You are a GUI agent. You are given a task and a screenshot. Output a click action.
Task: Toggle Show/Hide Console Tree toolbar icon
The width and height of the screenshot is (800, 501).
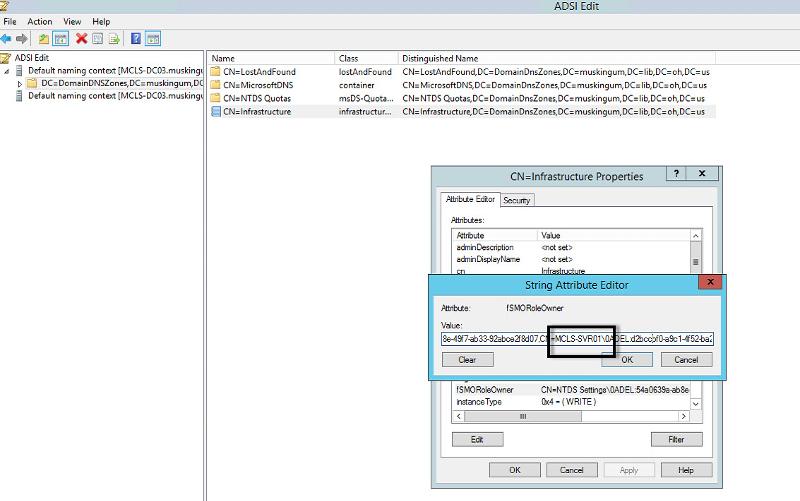61,39
